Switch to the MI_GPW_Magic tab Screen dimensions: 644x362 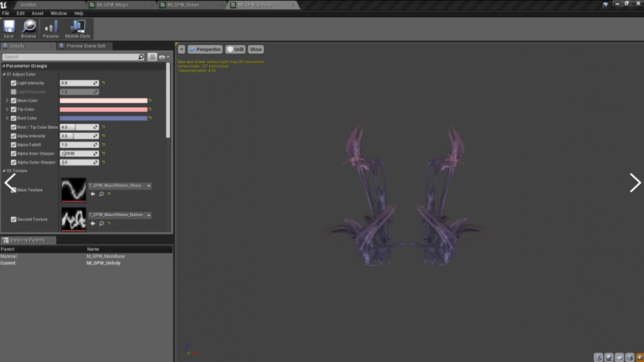[x=122, y=5]
